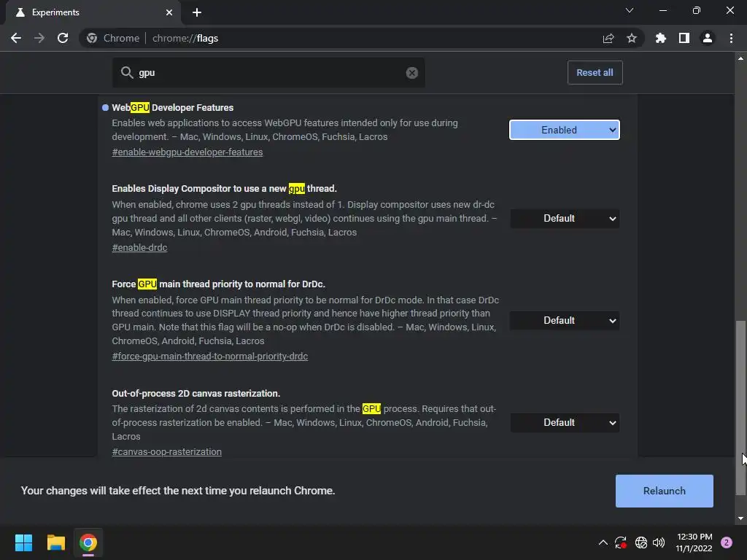Viewport: 747px width, 560px height.
Task: Click the browser forward arrow
Action: [x=39, y=38]
